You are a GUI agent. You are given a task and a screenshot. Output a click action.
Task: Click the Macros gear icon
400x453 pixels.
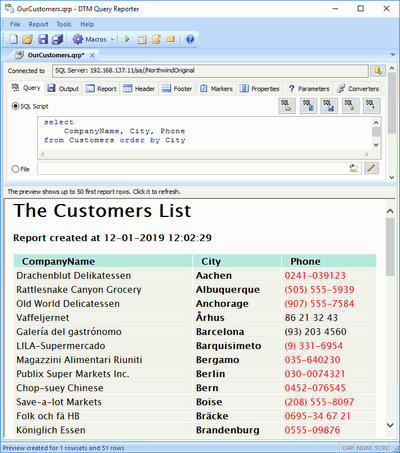(x=77, y=39)
